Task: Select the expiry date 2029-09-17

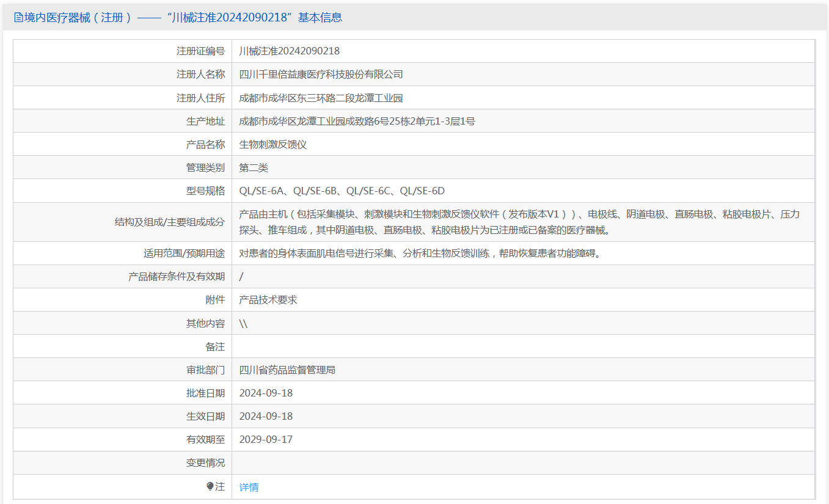Action: pos(266,439)
